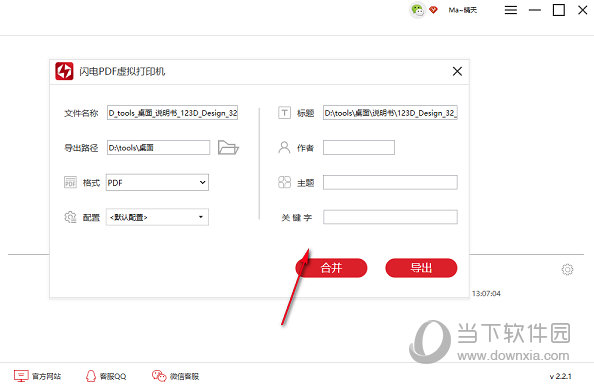The width and height of the screenshot is (594, 385).
Task: Click the 合并 merge button
Action: point(331,268)
